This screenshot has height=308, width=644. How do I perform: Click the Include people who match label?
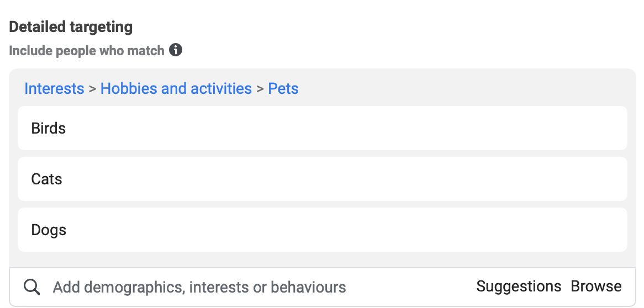87,51
